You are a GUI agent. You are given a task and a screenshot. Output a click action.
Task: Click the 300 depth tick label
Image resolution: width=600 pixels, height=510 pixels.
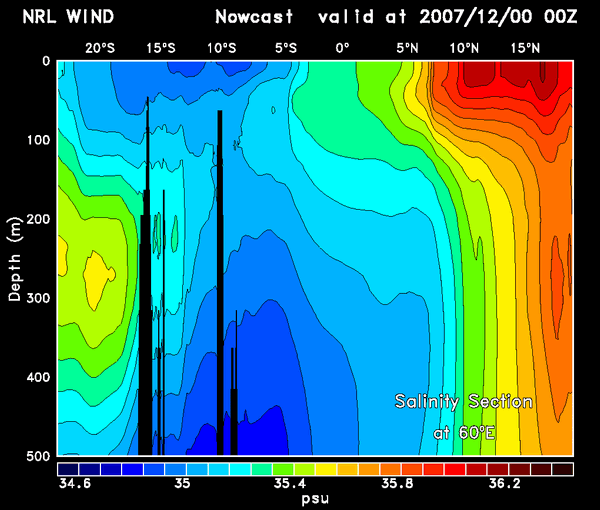(x=38, y=298)
